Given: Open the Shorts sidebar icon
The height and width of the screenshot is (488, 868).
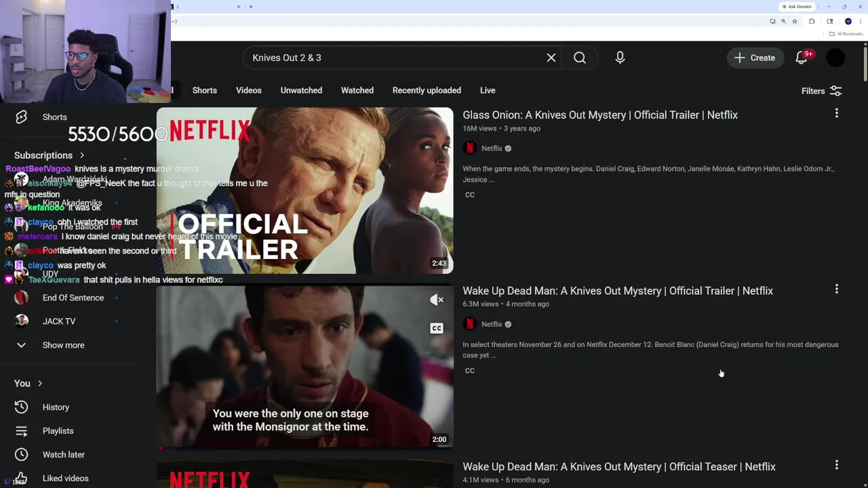Looking at the screenshot, I should (x=21, y=117).
